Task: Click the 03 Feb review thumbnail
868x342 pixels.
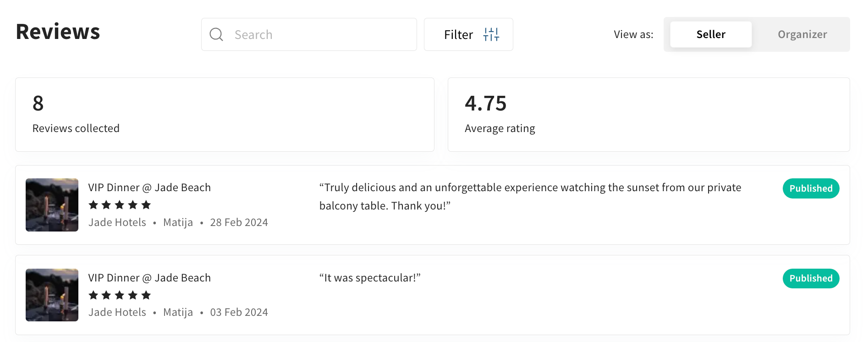Action: pyautogui.click(x=52, y=295)
